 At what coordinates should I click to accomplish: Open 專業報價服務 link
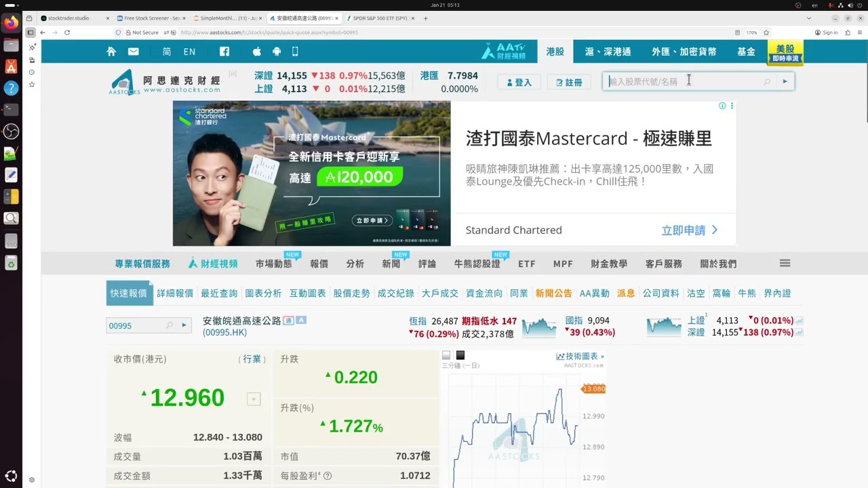(142, 264)
